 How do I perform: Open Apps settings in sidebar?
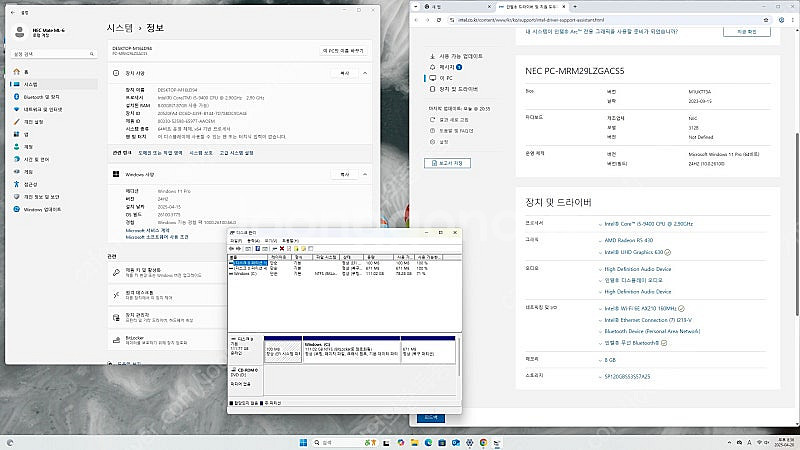coord(54,134)
